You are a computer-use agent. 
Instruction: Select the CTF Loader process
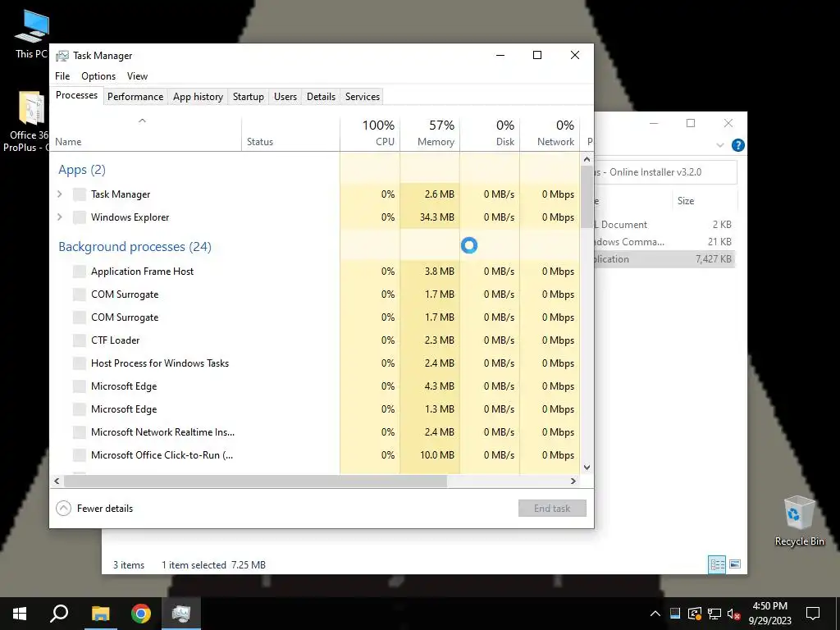tap(315, 340)
